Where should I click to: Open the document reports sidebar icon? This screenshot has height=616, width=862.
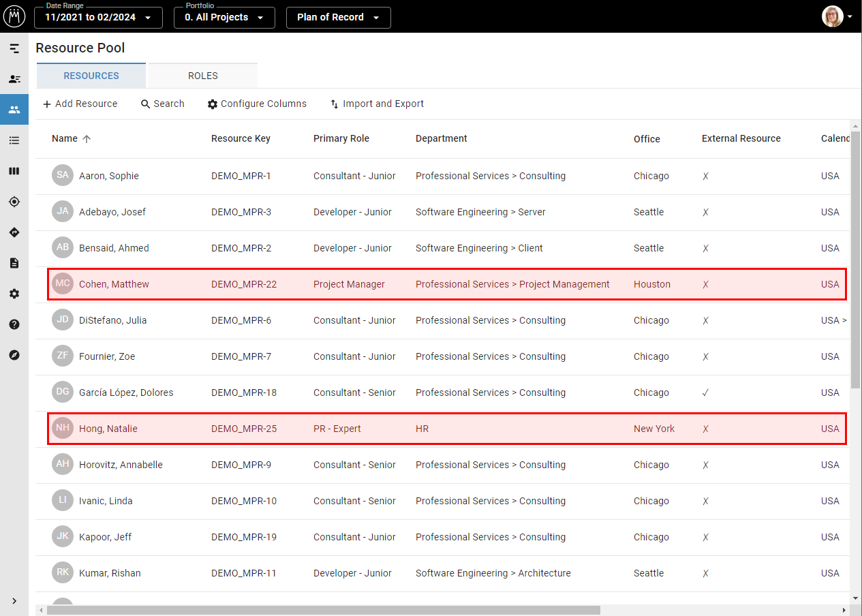pos(14,263)
